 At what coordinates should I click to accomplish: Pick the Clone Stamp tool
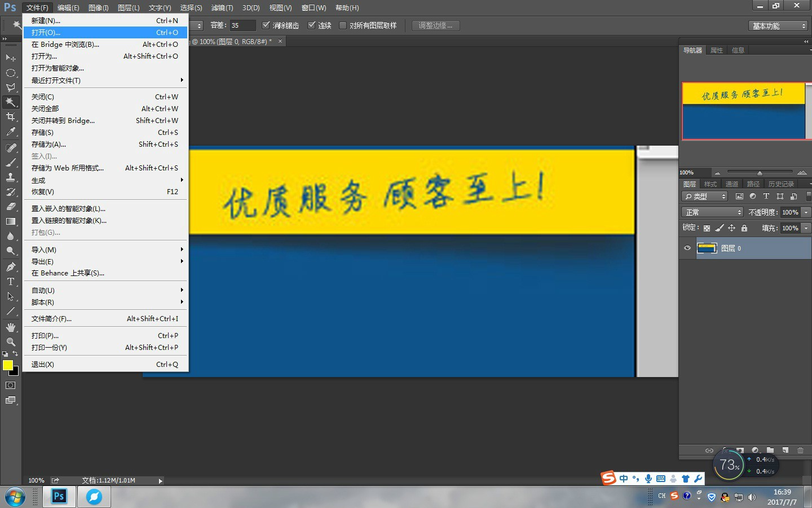pyautogui.click(x=11, y=177)
